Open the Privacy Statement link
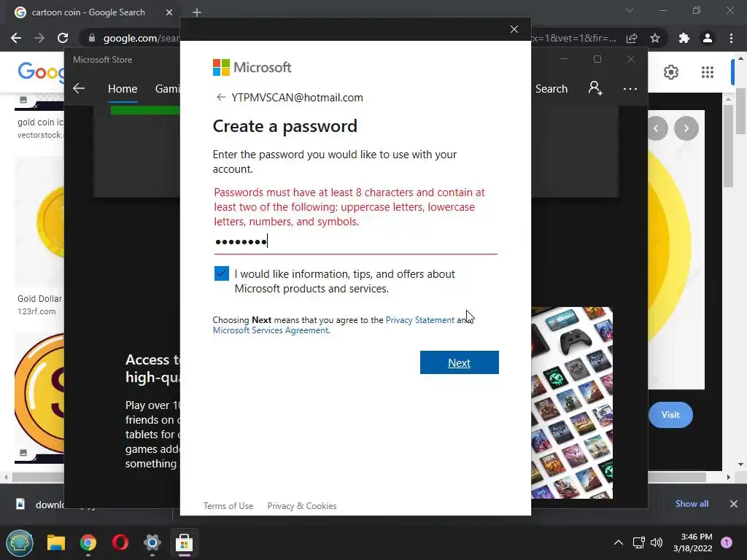 point(419,320)
